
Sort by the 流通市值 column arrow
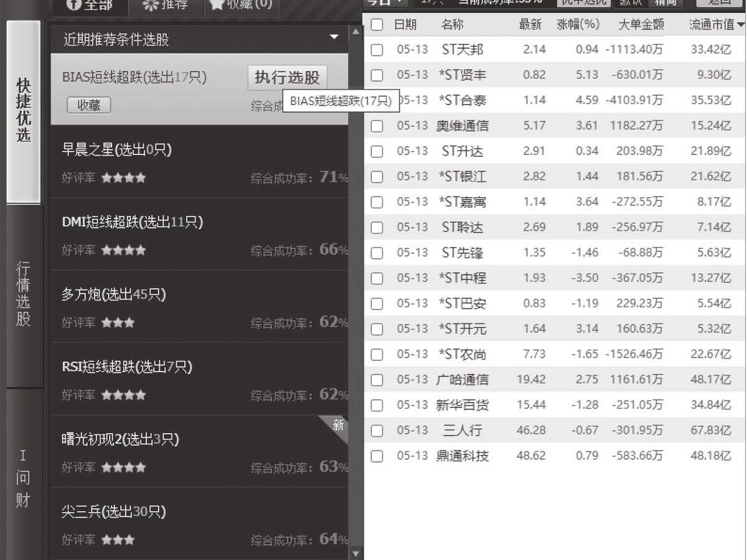pyautogui.click(x=741, y=26)
